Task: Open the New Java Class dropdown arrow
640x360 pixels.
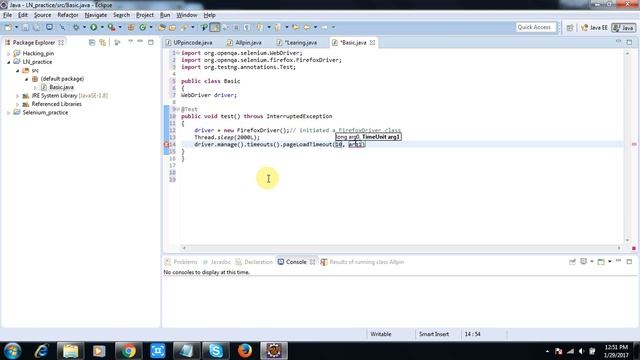Action: pyautogui.click(x=151, y=27)
